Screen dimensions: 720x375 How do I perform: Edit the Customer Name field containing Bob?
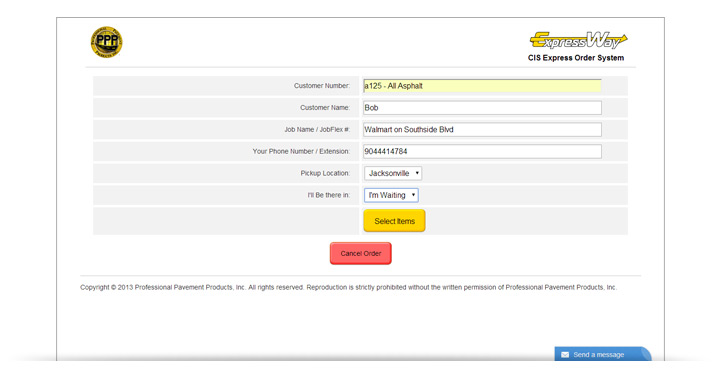click(x=482, y=108)
